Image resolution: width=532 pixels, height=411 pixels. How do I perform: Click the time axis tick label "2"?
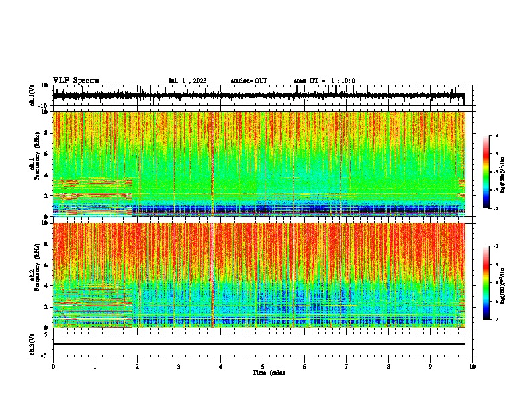[137, 367]
